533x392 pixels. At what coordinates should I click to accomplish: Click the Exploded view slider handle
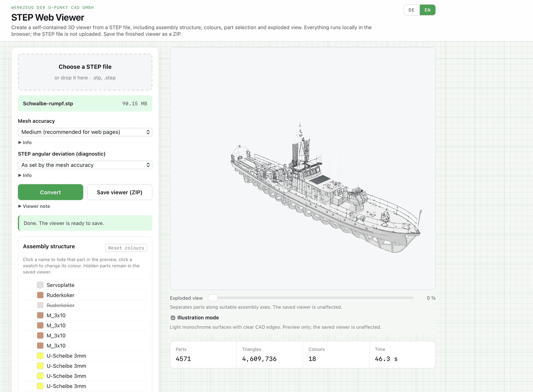click(213, 298)
